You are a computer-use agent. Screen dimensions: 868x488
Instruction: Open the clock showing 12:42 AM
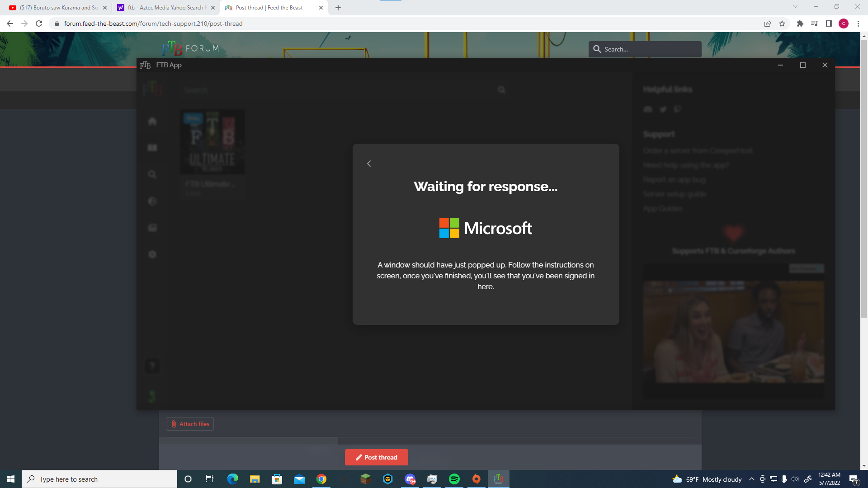829,479
